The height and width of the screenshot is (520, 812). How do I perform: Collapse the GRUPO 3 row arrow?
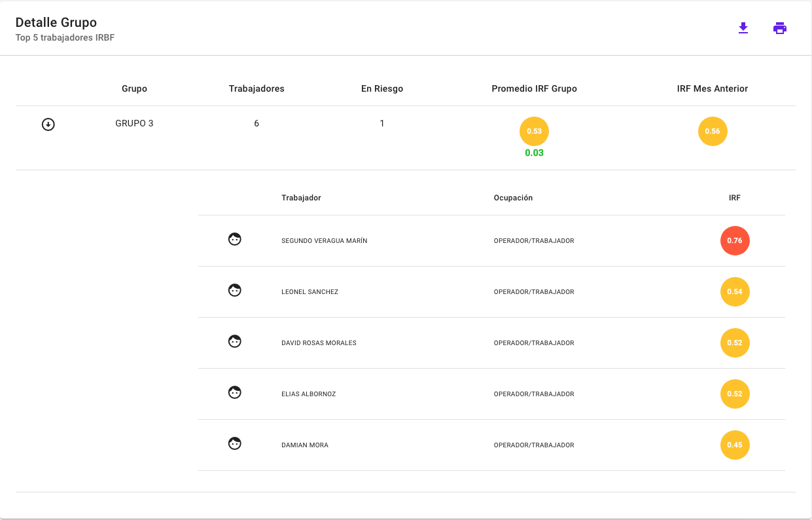48,124
